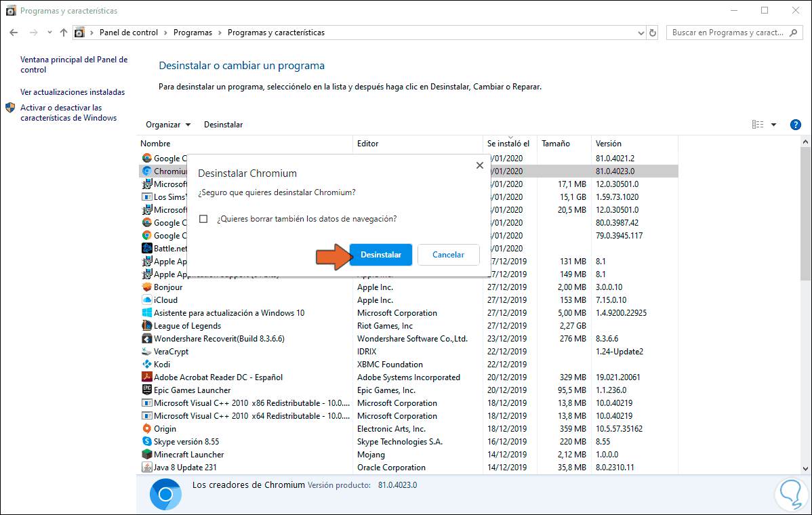The width and height of the screenshot is (812, 515).
Task: Open the help question mark icon
Action: tap(796, 125)
